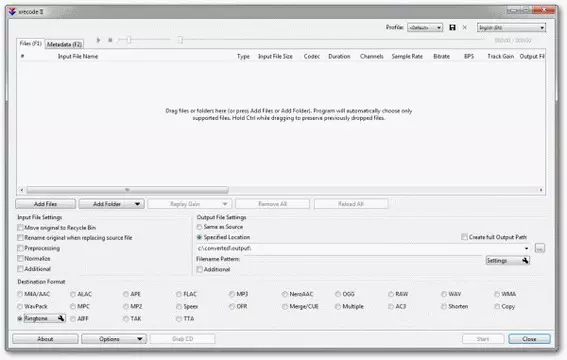This screenshot has width=567, height=360.
Task: Select the MP3 destination format
Action: point(232,294)
